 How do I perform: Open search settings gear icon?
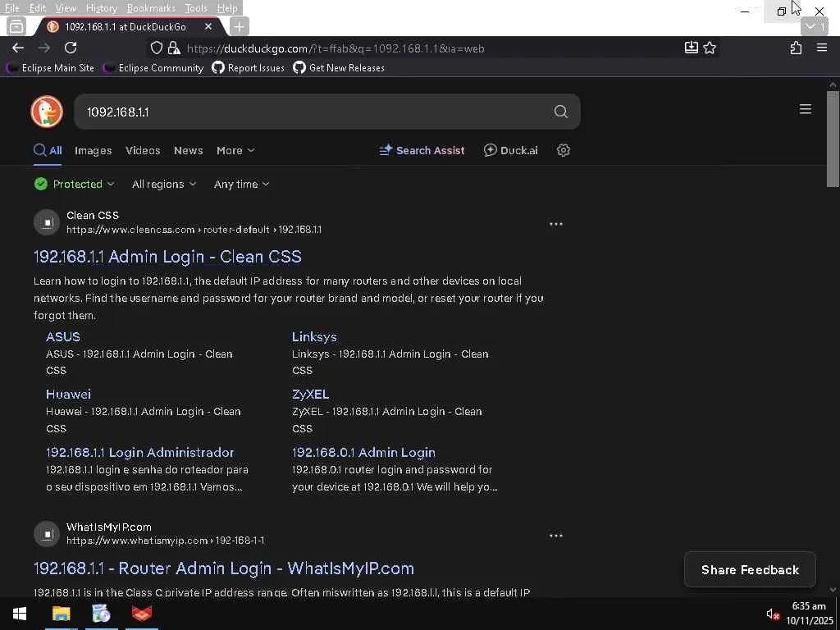tap(563, 151)
